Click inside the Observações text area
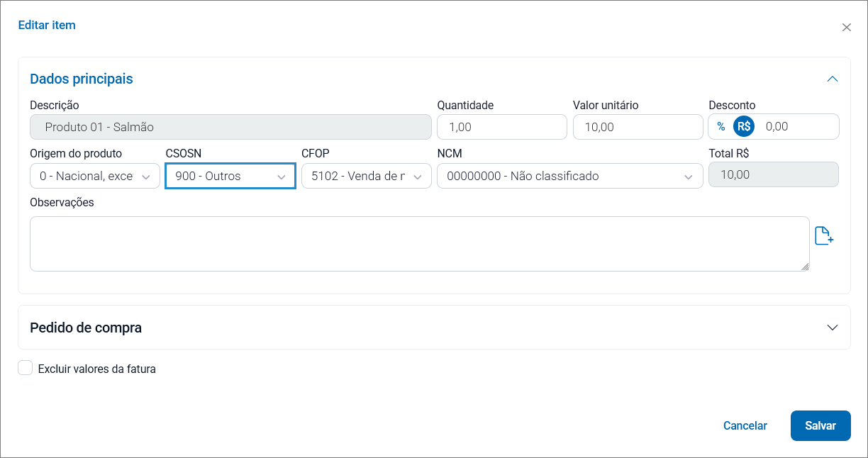This screenshot has height=458, width=868. tap(420, 244)
